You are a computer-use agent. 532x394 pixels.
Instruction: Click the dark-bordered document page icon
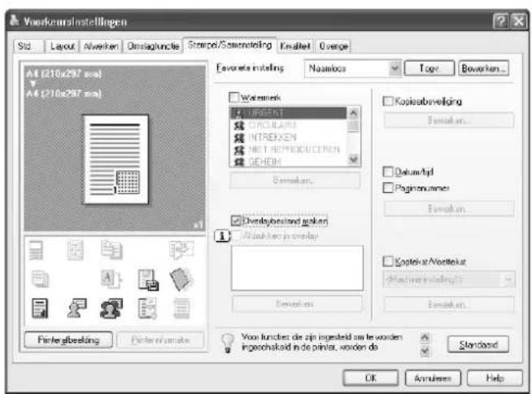coord(40,309)
